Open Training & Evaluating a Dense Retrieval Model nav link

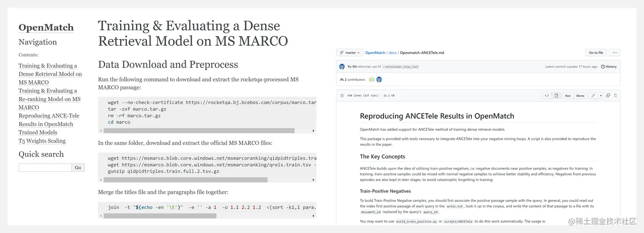tap(50, 74)
